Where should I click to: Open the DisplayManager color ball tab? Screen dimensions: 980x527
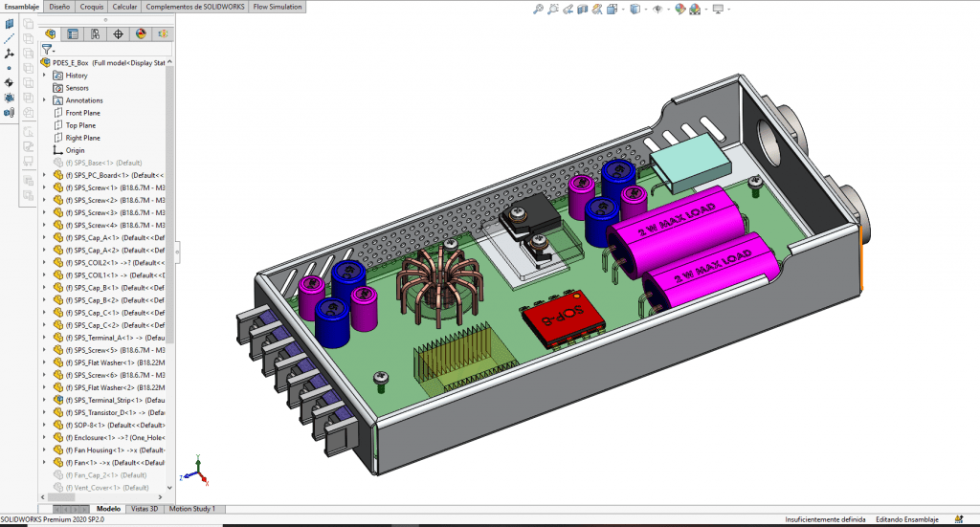coord(141,34)
